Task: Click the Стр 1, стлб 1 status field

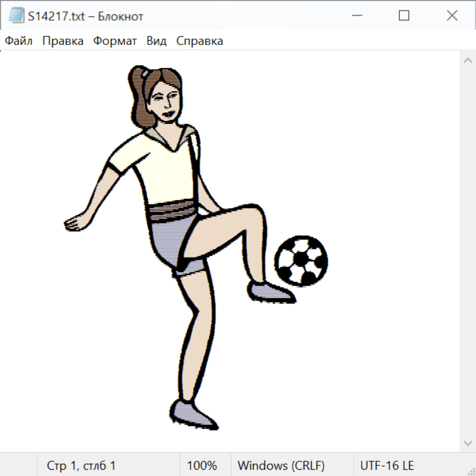Action: coord(81,465)
